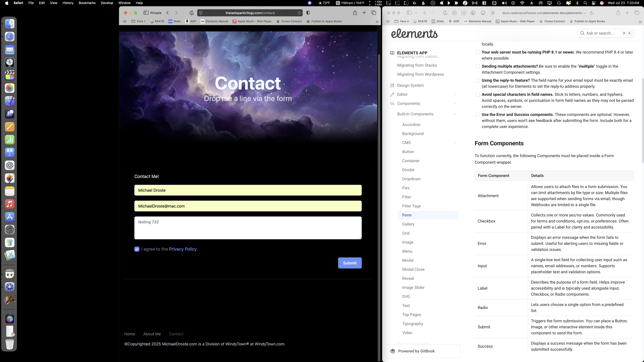Screen dimensions: 644x362
Task: Click Share icon in left Safari window
Action: coord(355,13)
